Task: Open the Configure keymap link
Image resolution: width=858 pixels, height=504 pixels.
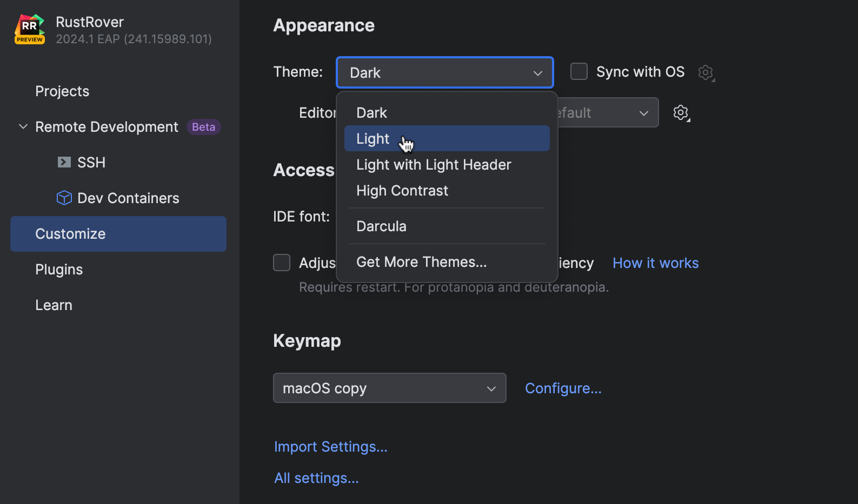Action: [563, 388]
